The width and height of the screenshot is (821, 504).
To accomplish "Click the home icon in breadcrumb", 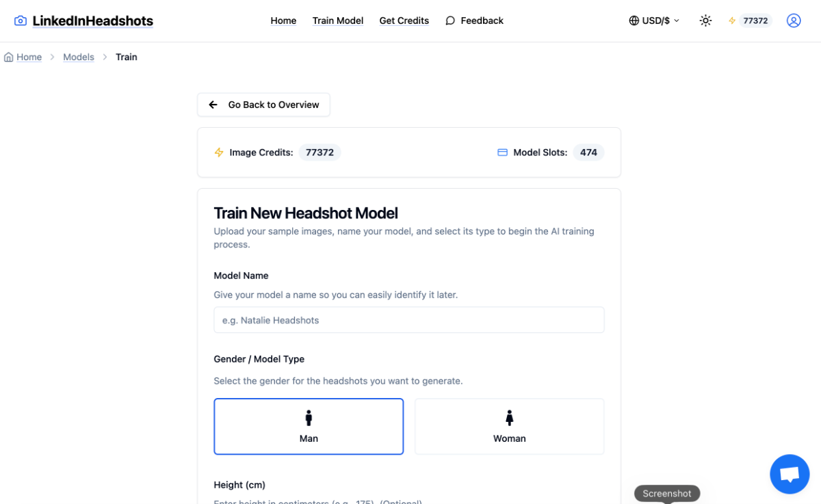I will coord(9,57).
